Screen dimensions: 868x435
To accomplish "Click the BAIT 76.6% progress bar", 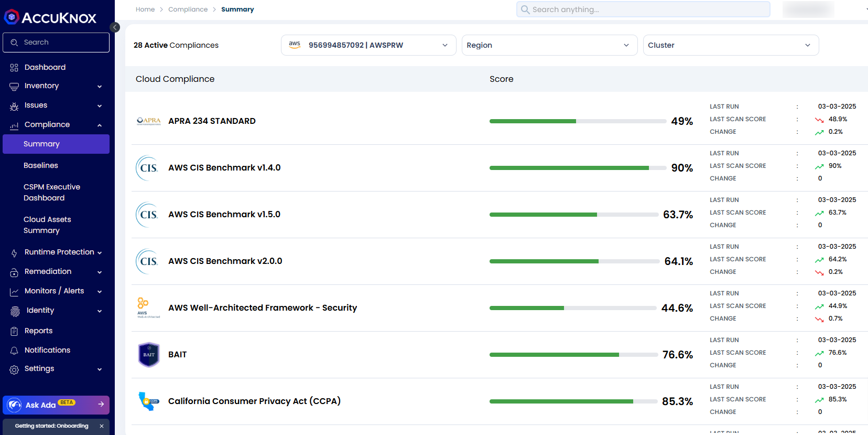I will [574, 355].
